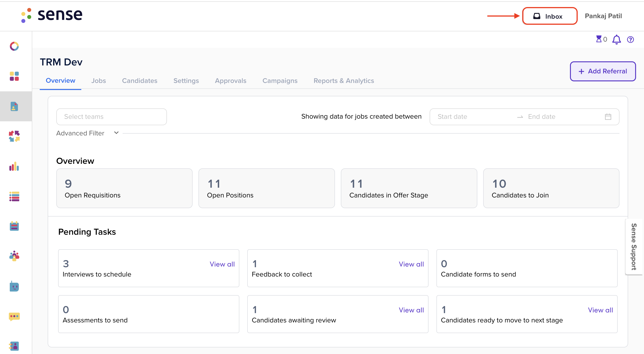This screenshot has height=354, width=644.
Task: Open the list lines sidebar icon
Action: coord(14,196)
